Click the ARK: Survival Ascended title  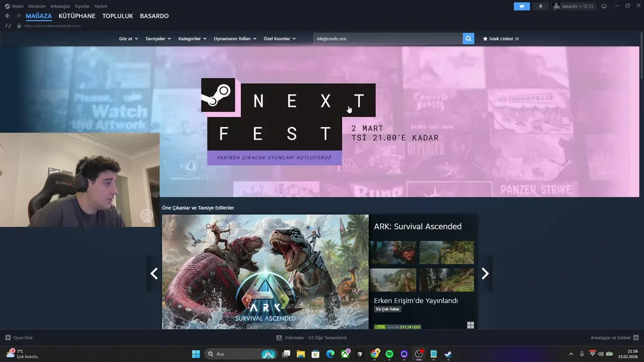click(418, 227)
